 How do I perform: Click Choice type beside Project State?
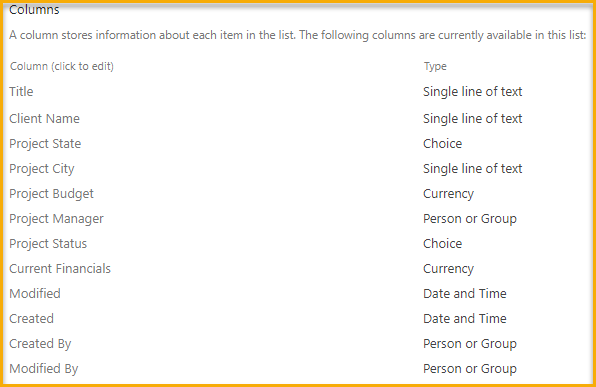click(x=442, y=144)
